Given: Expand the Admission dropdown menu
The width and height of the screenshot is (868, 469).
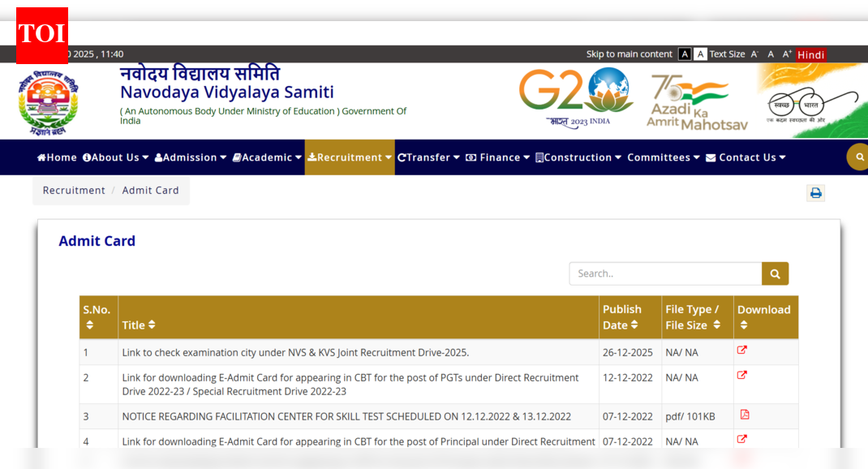Looking at the screenshot, I should click(191, 157).
